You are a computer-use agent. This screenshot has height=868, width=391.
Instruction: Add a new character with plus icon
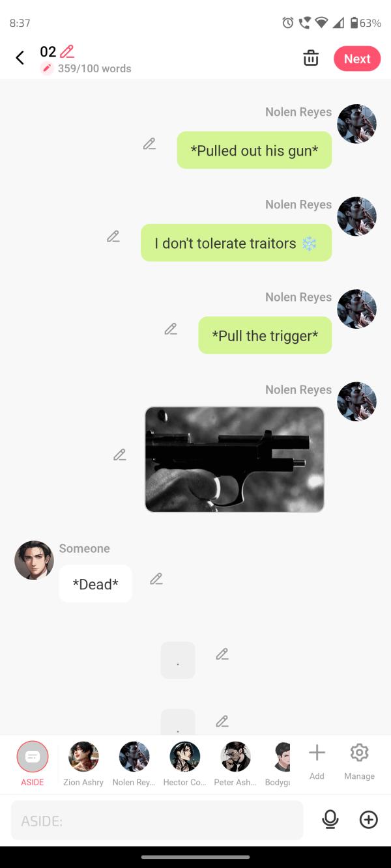317,762
